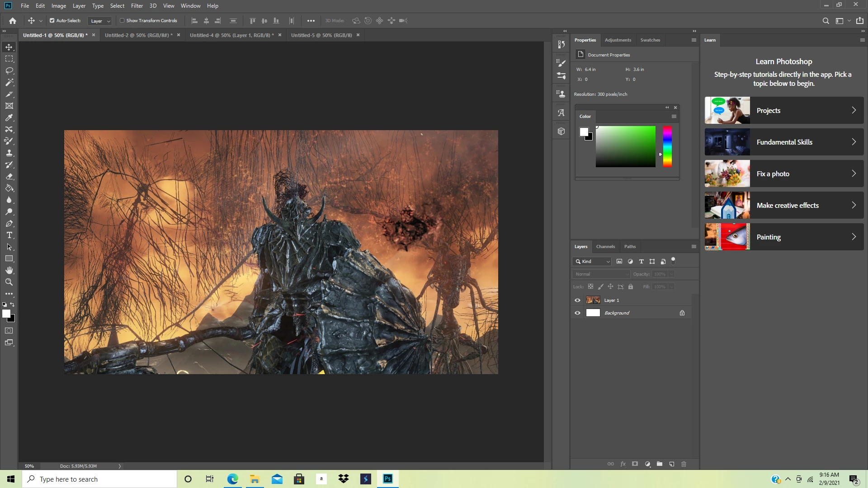
Task: Toggle the Auto-Select checkbox
Action: coord(52,20)
